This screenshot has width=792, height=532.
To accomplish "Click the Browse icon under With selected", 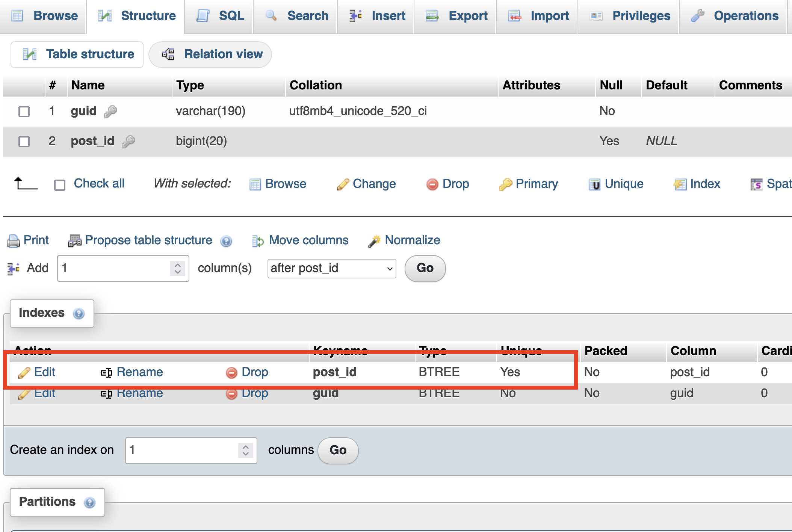I will click(255, 184).
